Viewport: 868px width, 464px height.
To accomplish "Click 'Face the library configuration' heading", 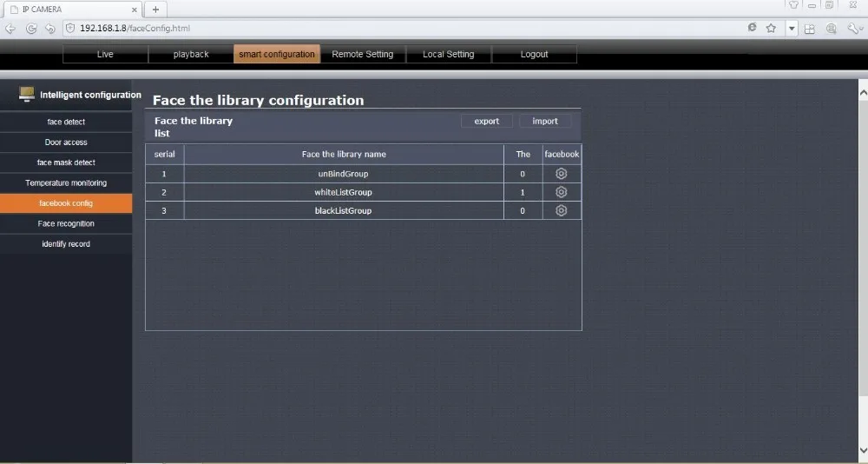I will pyautogui.click(x=258, y=100).
